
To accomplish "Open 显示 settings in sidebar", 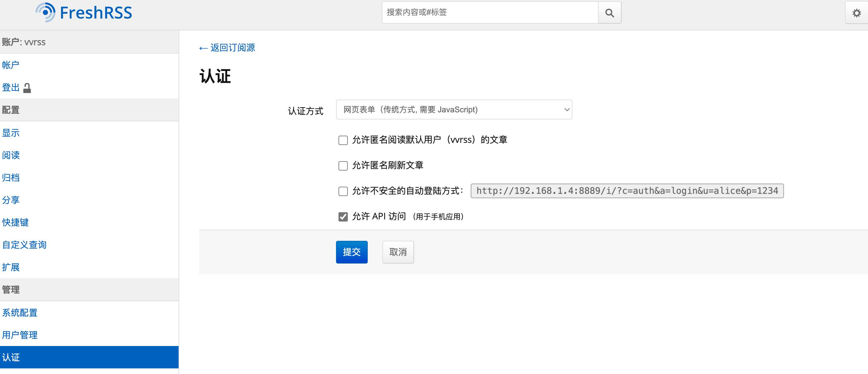I will coord(11,133).
